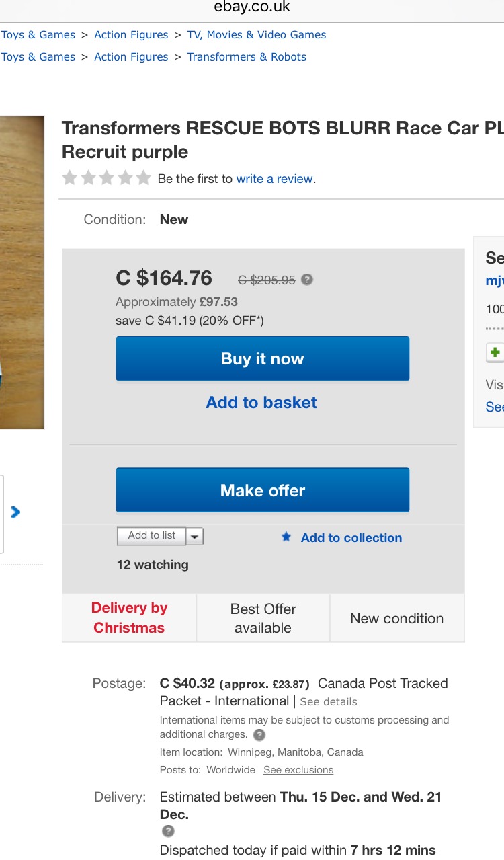Open the Add to list dropdown arrow
Screen dimensions: 504x860
194,536
